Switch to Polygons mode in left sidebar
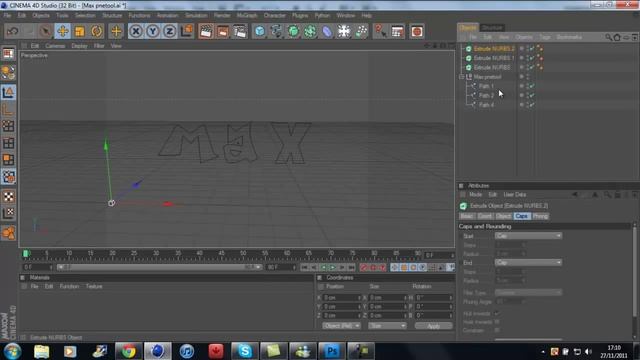This screenshot has width=640, height=360. [x=8, y=160]
